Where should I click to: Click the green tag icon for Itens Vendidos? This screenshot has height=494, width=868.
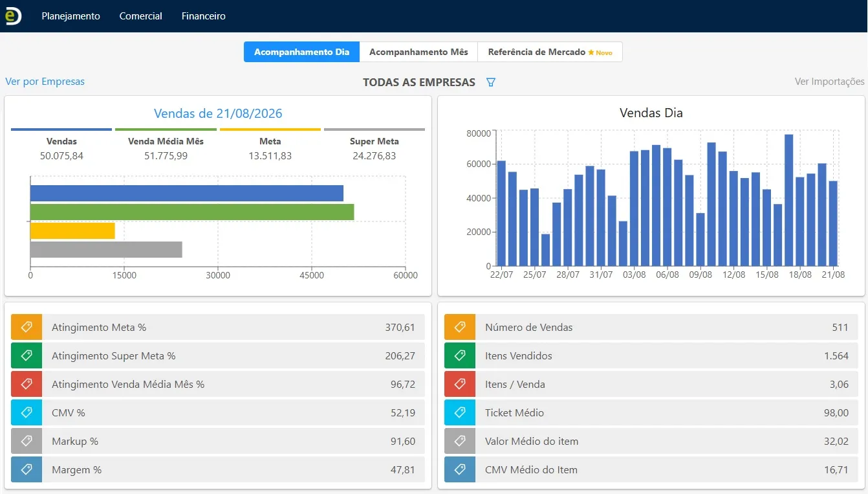pyautogui.click(x=460, y=355)
